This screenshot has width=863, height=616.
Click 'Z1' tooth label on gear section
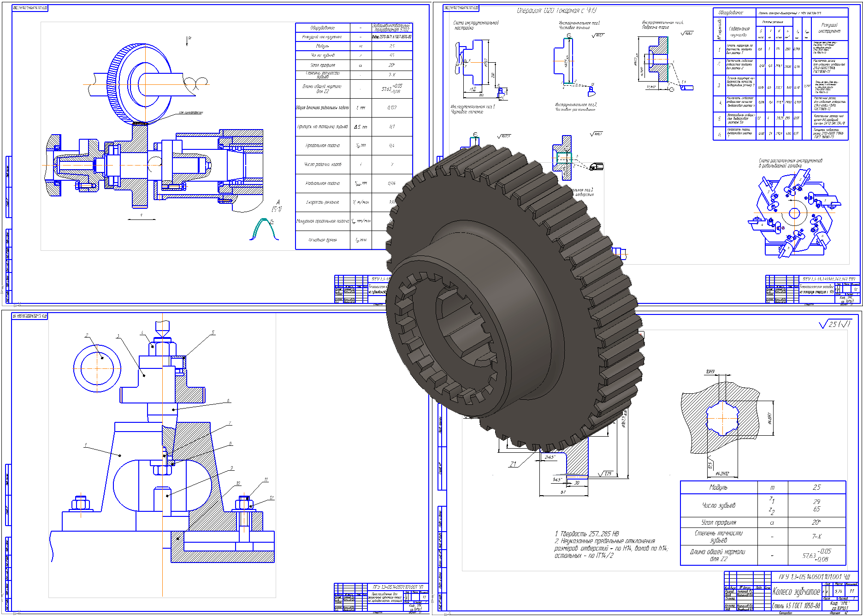513,464
